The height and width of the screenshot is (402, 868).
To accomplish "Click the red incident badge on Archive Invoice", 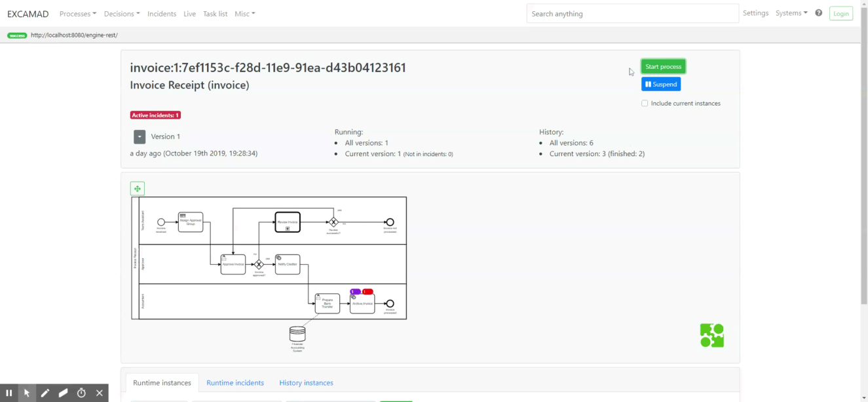I will (x=368, y=292).
